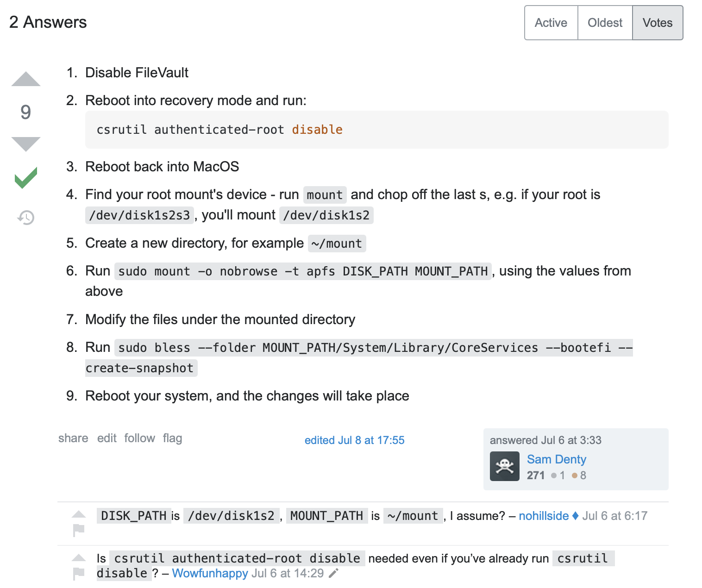Open the answer's post history icon
This screenshot has width=702, height=588.
point(26,217)
